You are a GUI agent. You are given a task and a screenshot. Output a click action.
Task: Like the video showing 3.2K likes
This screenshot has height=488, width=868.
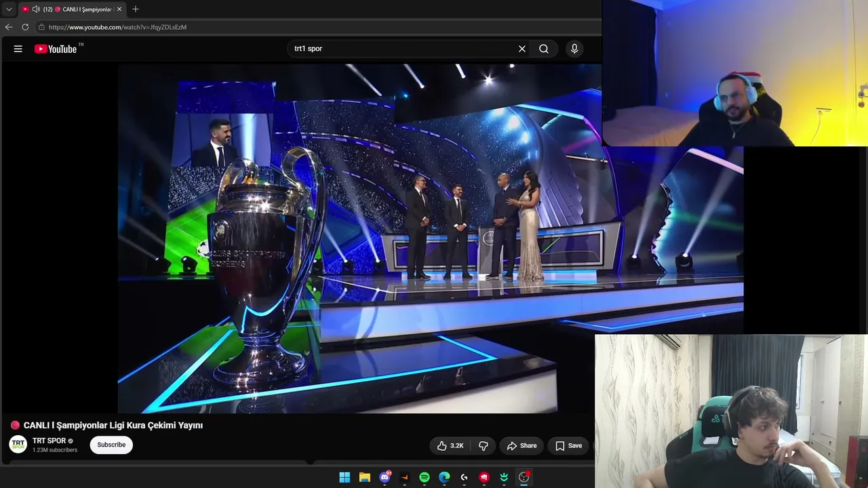[x=450, y=445]
